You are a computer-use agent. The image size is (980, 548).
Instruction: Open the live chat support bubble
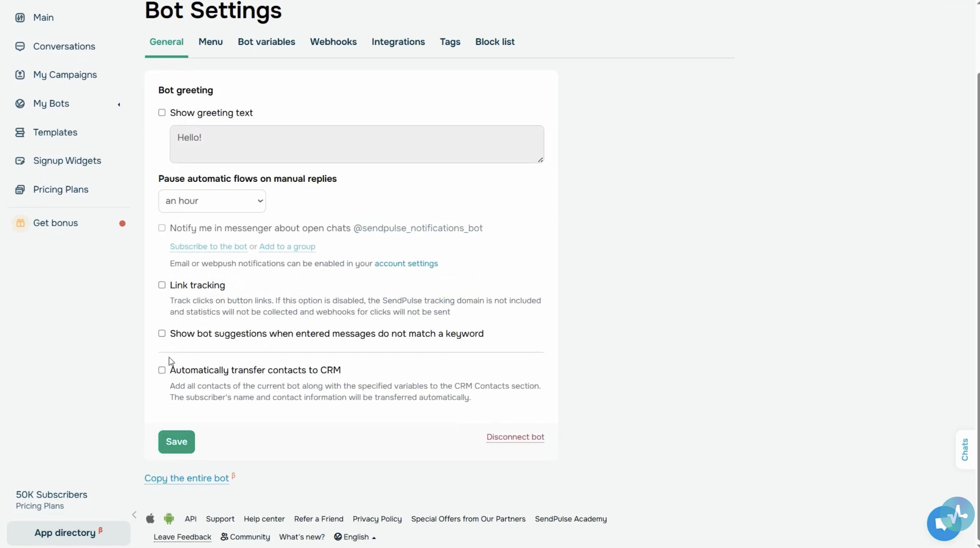point(944,523)
